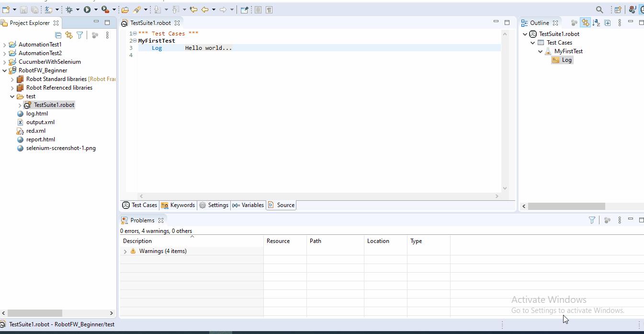The image size is (644, 334).
Task: Click the brush search toolbar icon
Action: [x=137, y=10]
